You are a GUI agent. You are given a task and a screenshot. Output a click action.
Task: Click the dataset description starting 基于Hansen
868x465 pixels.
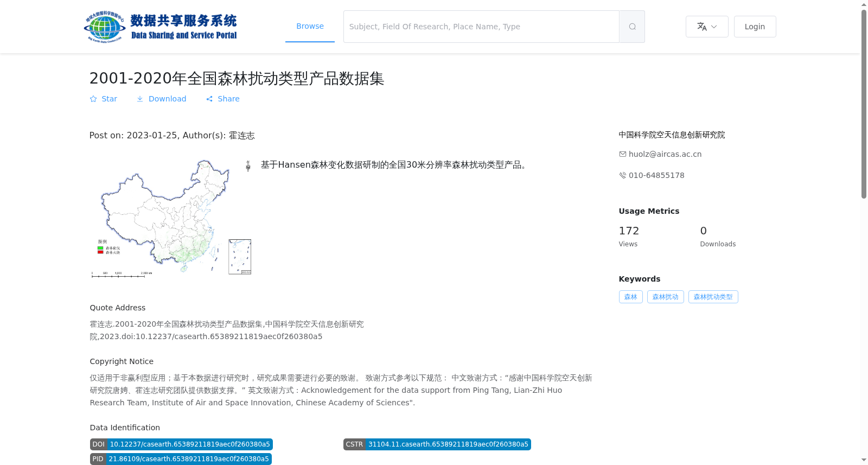point(395,164)
